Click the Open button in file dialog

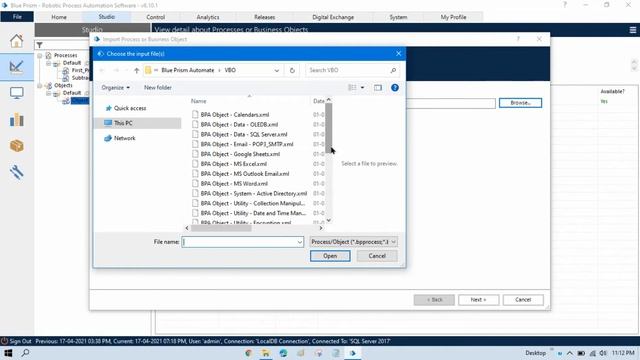[x=330, y=256]
